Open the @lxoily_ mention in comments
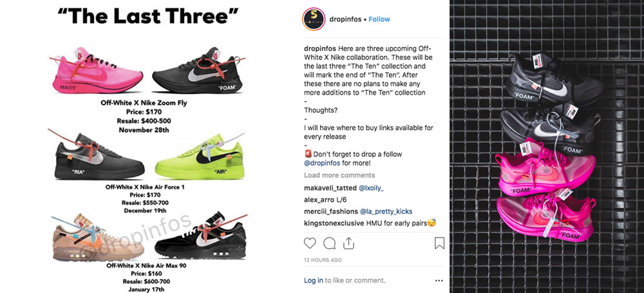Viewport: 644px width, 293px height. pyautogui.click(x=372, y=188)
